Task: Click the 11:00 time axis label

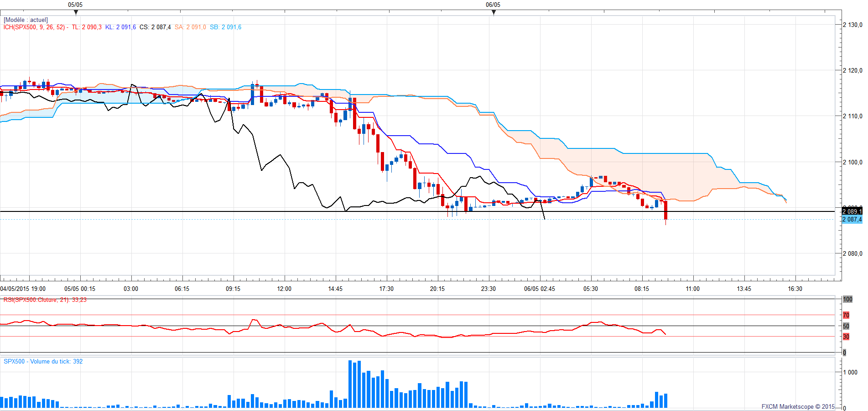Action: (693, 289)
